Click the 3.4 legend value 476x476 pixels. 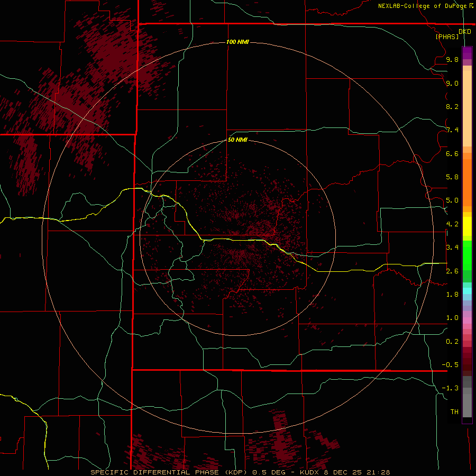(x=452, y=248)
